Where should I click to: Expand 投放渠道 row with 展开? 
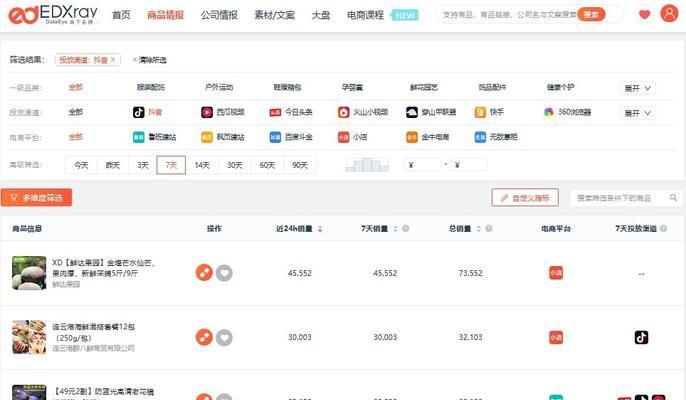point(637,113)
